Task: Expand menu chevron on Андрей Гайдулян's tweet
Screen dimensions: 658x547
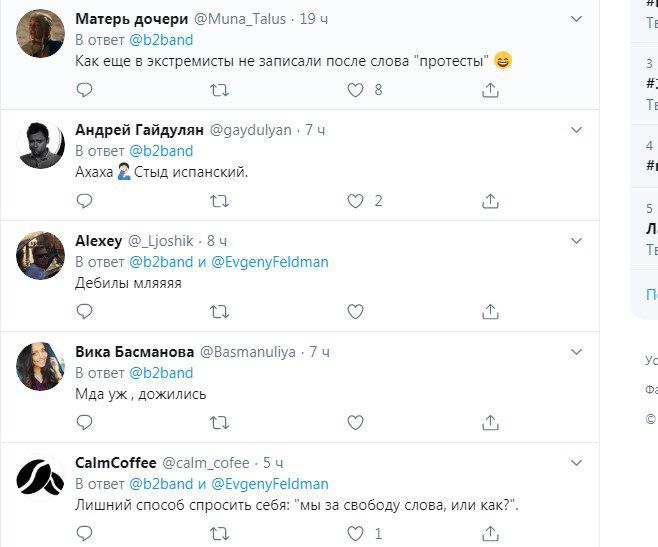Action: click(x=576, y=130)
